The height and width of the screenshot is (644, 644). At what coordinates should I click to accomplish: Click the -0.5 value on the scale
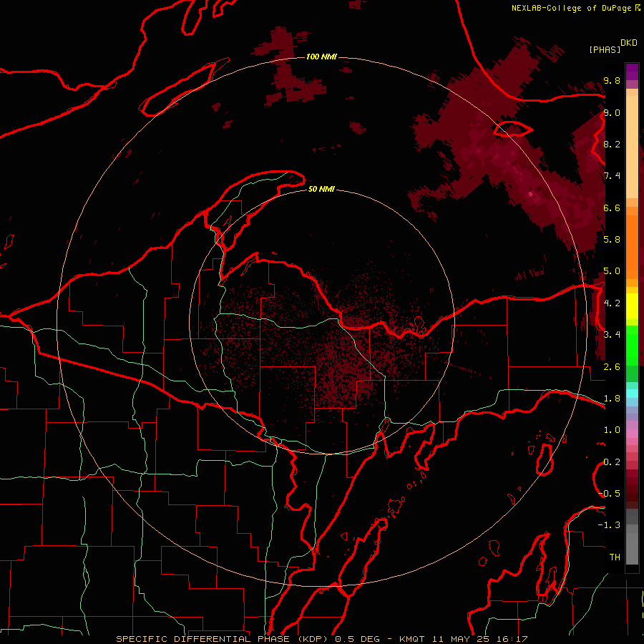[x=610, y=493]
